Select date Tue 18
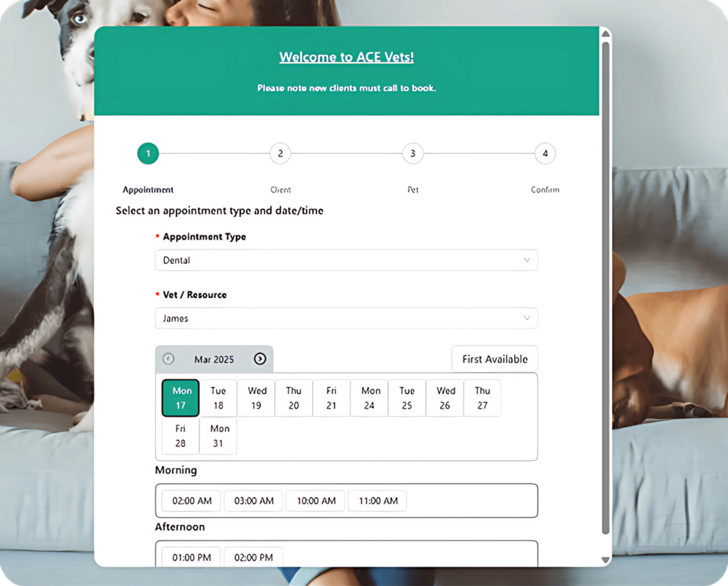The image size is (728, 586). (x=218, y=398)
